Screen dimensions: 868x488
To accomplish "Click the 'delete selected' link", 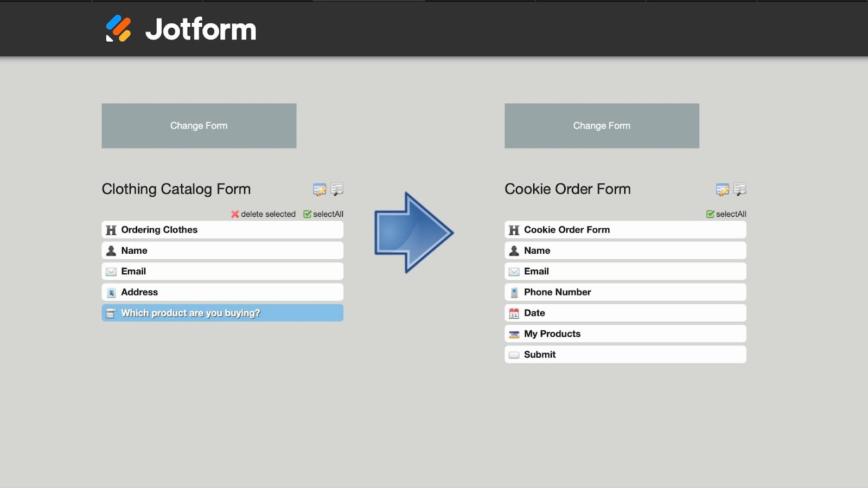I will click(x=268, y=214).
